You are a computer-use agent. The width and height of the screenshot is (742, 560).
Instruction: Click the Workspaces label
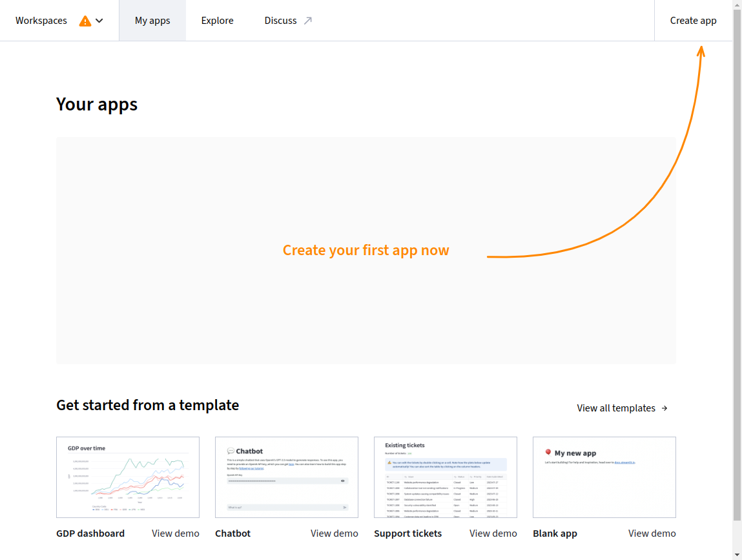(41, 21)
